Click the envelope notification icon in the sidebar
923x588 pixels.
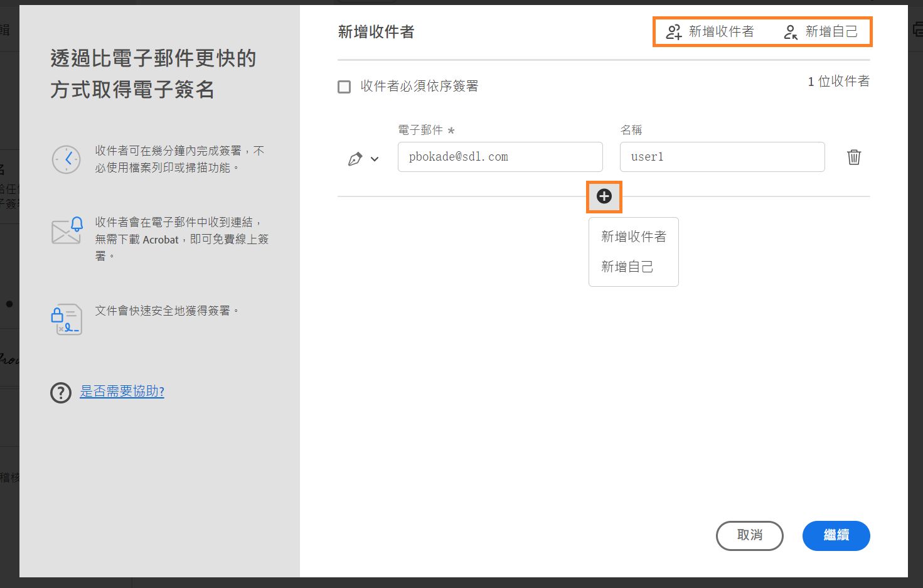[66, 231]
